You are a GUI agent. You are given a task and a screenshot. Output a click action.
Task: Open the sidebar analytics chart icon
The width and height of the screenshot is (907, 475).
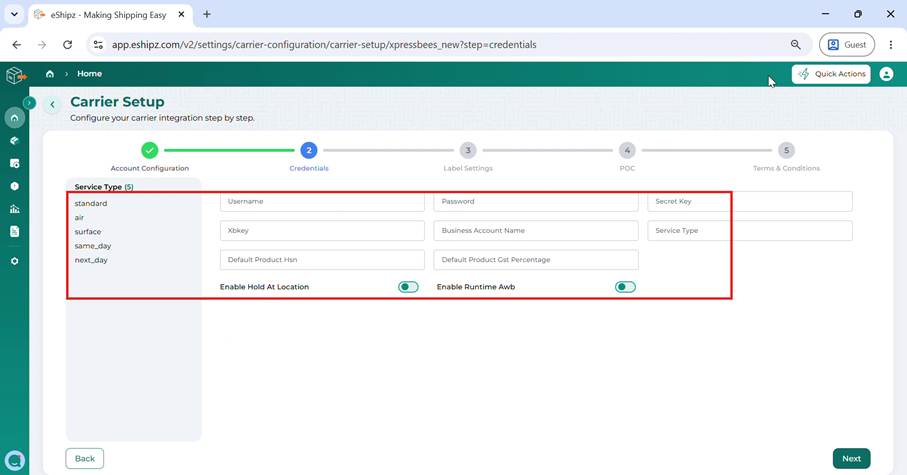coord(14,209)
